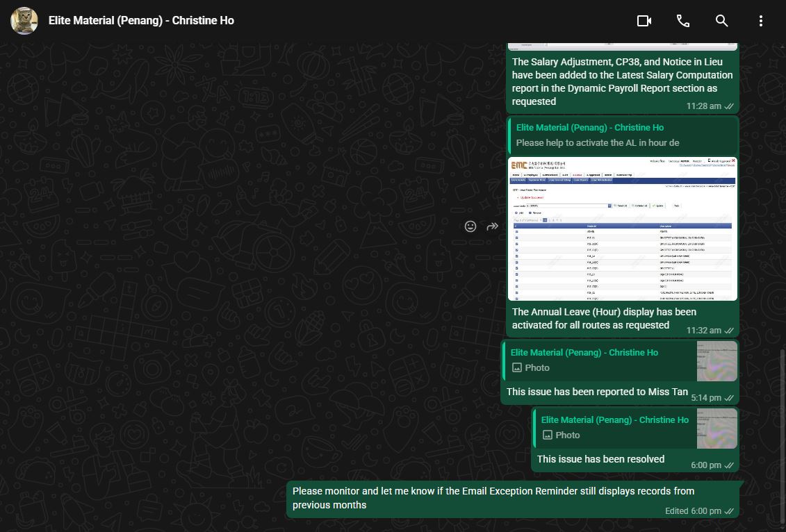Click the 11:28 am timestamp
Viewport: 786px width, 532px height.
pos(704,106)
